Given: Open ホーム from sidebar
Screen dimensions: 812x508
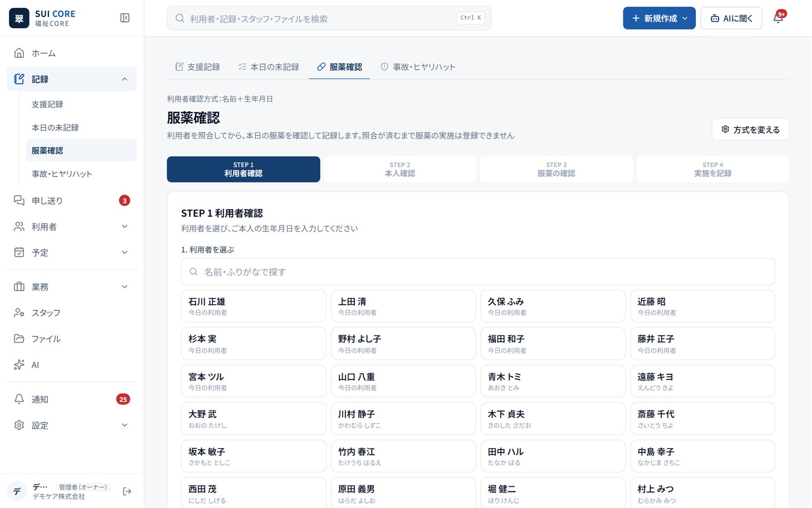Looking at the screenshot, I should [72, 53].
